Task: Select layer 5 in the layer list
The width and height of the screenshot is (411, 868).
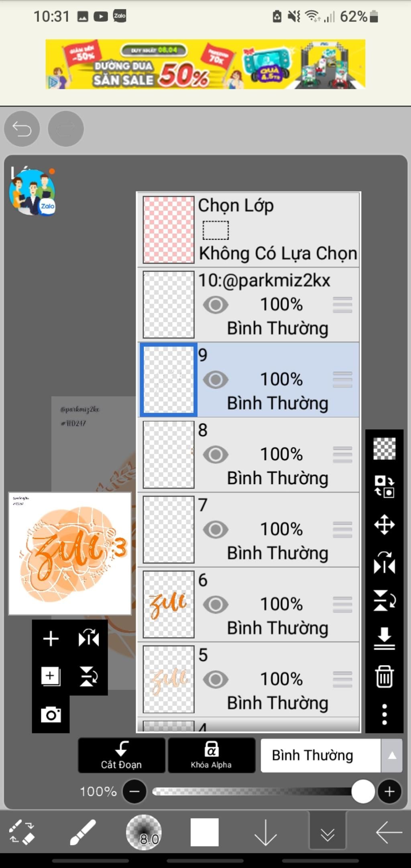Action: [249, 679]
